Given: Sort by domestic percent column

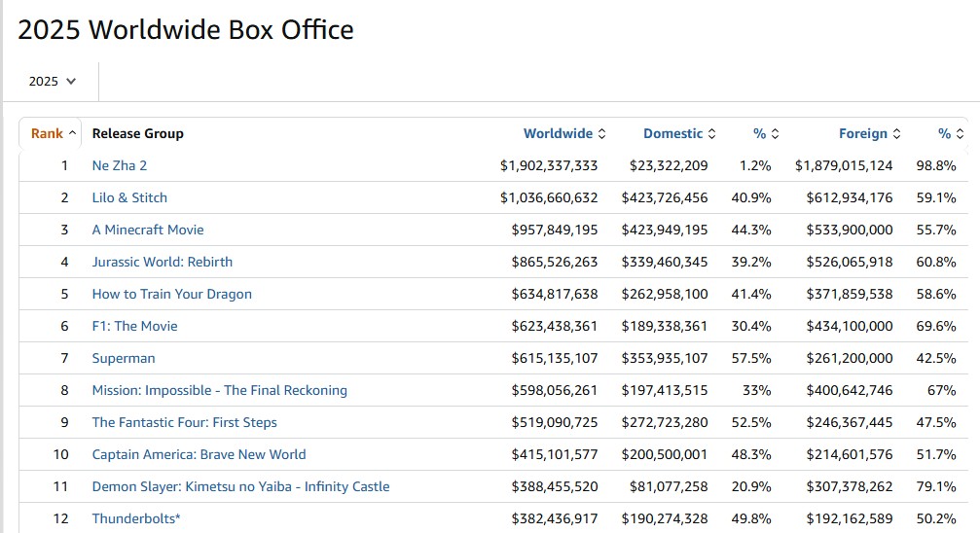Looking at the screenshot, I should point(766,133).
